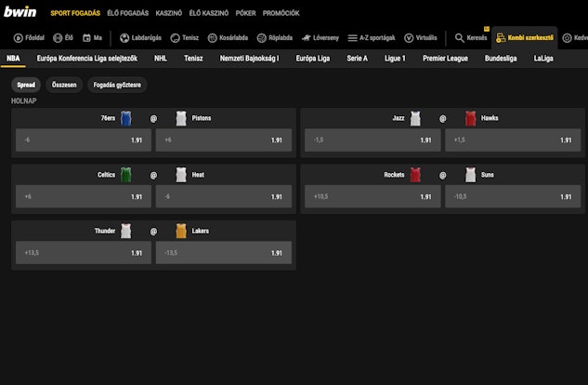Bet on Pistons +6 at 1.91

[x=224, y=140]
